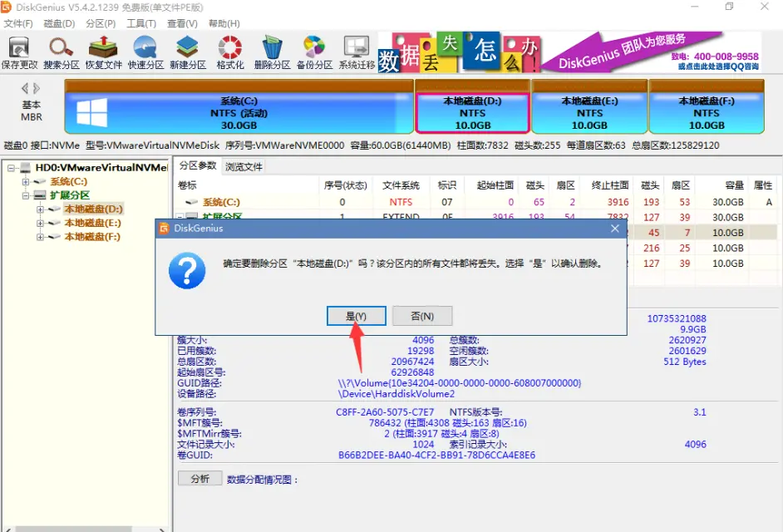
Task: Click the 新建分区 layered icon
Action: click(188, 52)
